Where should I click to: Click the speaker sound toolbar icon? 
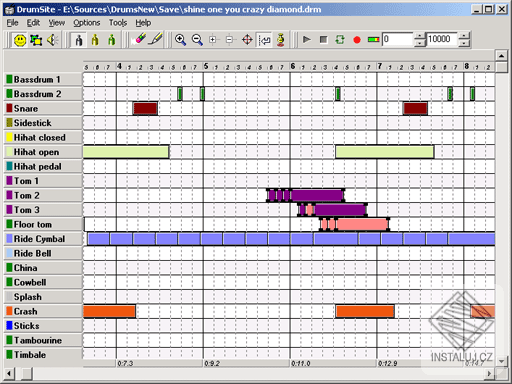tap(52, 40)
